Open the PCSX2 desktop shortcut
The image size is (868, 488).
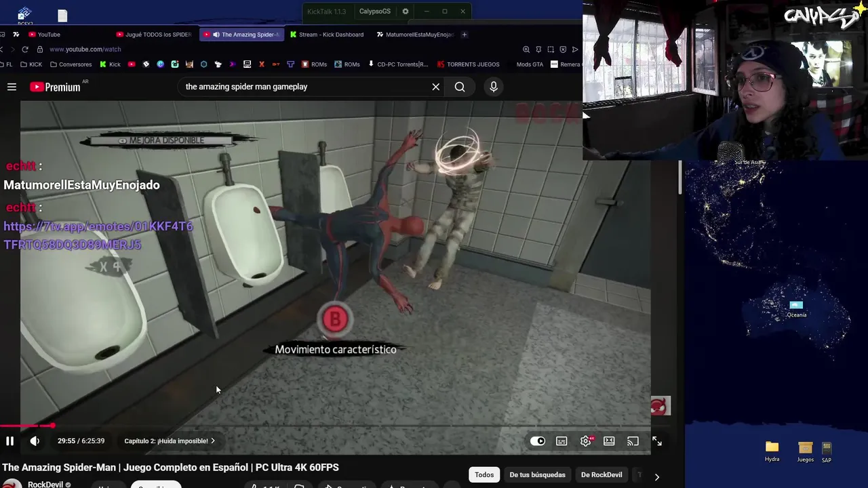tap(24, 16)
